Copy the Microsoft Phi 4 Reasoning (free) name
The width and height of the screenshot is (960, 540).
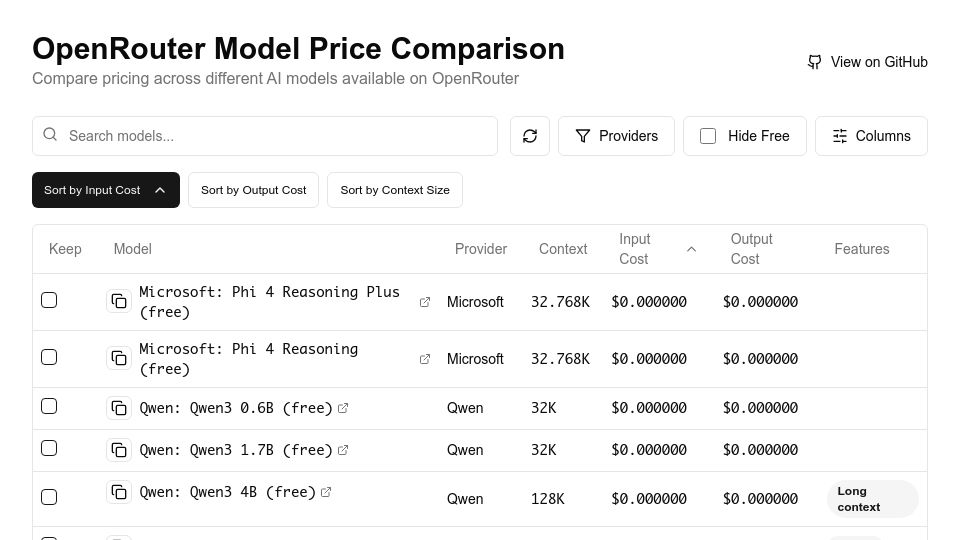coord(119,358)
